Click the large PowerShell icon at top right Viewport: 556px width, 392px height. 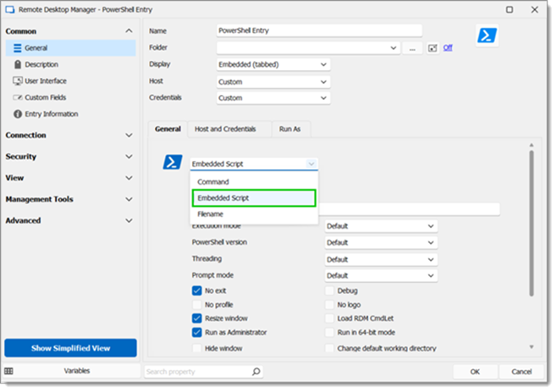(x=487, y=36)
